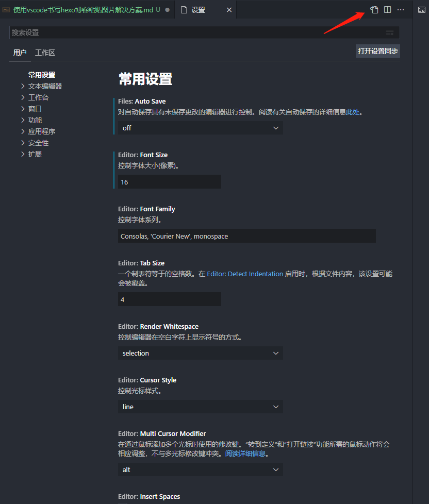Click the panel icon at far right edge
This screenshot has height=504, width=429.
pos(421,10)
